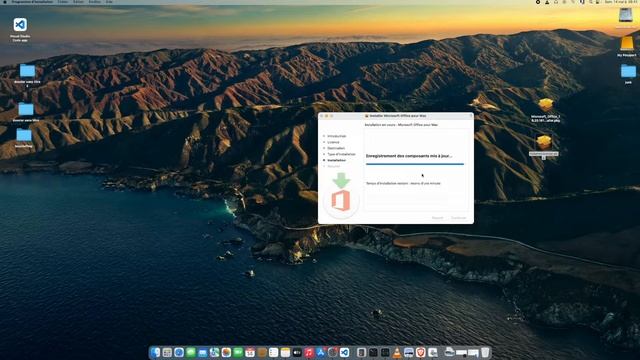Open the Fenêtre menu
The image size is (640, 360).
[x=95, y=2]
